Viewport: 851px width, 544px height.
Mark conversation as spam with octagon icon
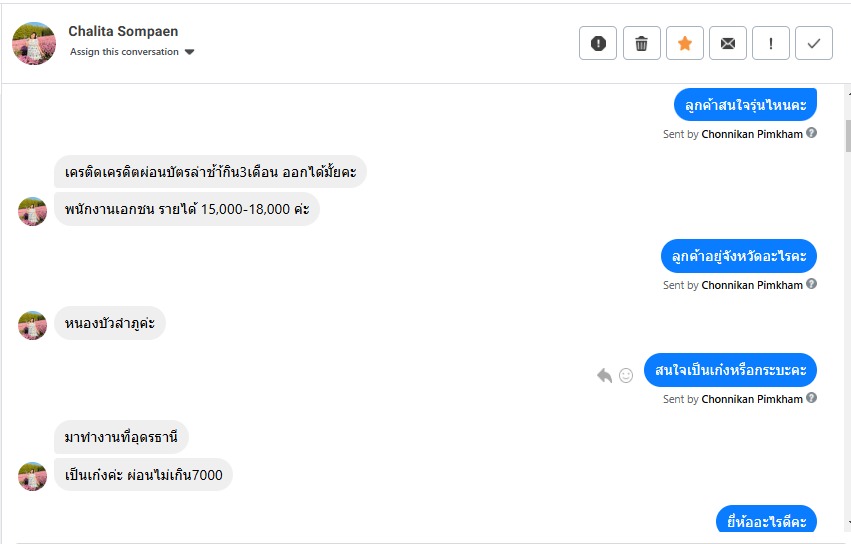[598, 43]
